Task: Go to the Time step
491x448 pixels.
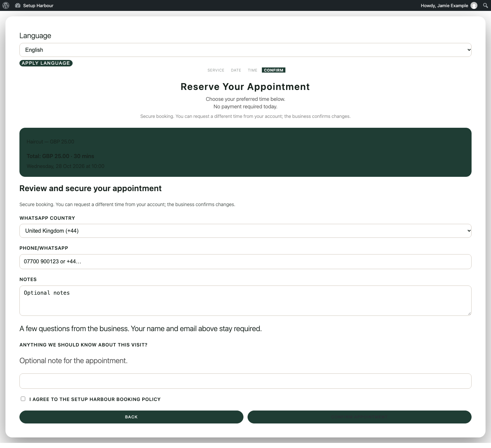Action: [253, 70]
